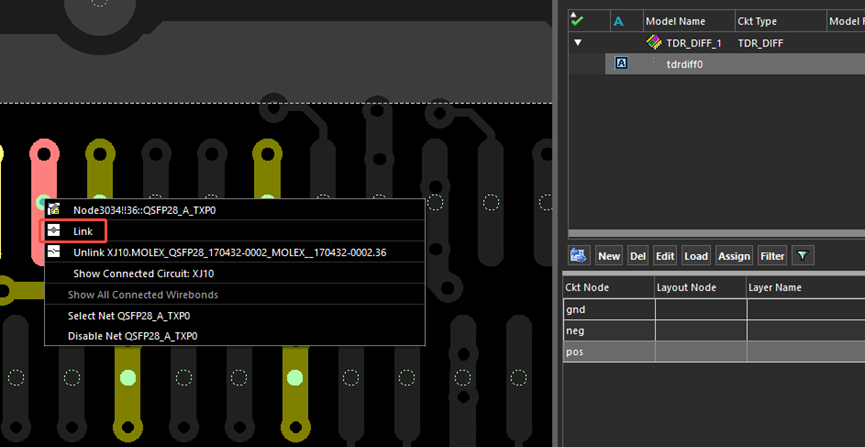Screen dimensions: 865x447
Task: Click Layout Node cell for gnd
Action: click(701, 310)
